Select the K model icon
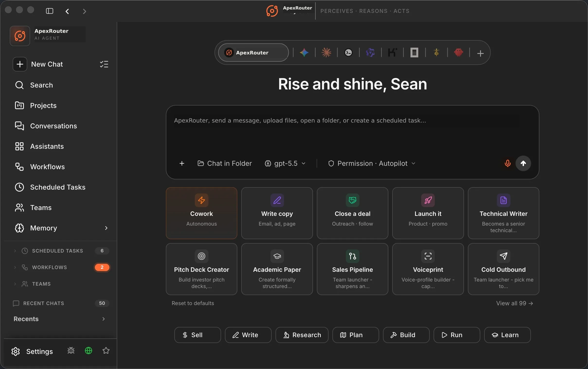588x369 pixels. pyautogui.click(x=392, y=53)
